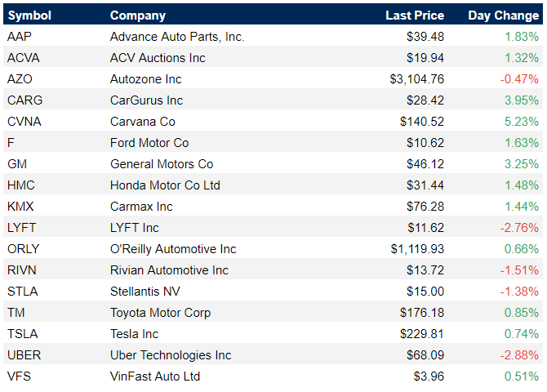
Task: Open the AZO ticker symbol
Action: click(20, 79)
